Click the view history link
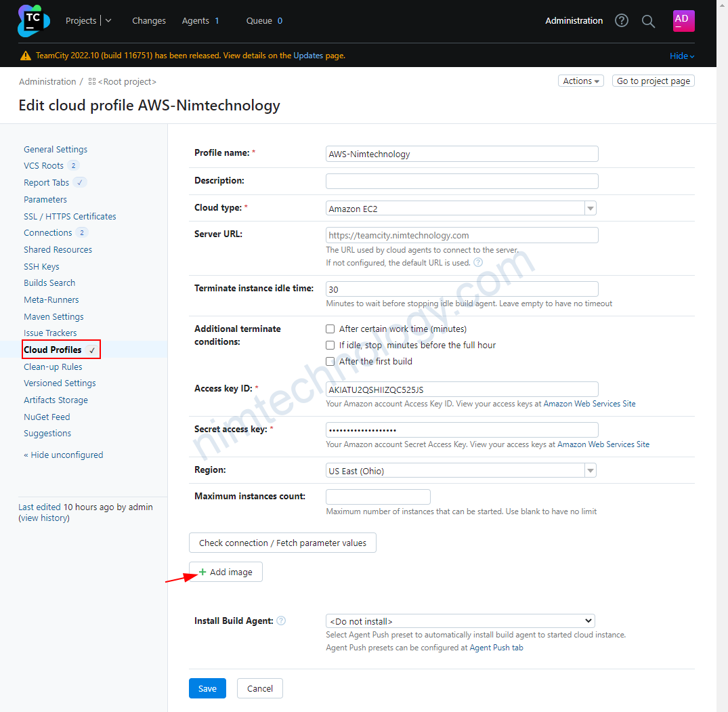This screenshot has width=728, height=712. pos(44,518)
